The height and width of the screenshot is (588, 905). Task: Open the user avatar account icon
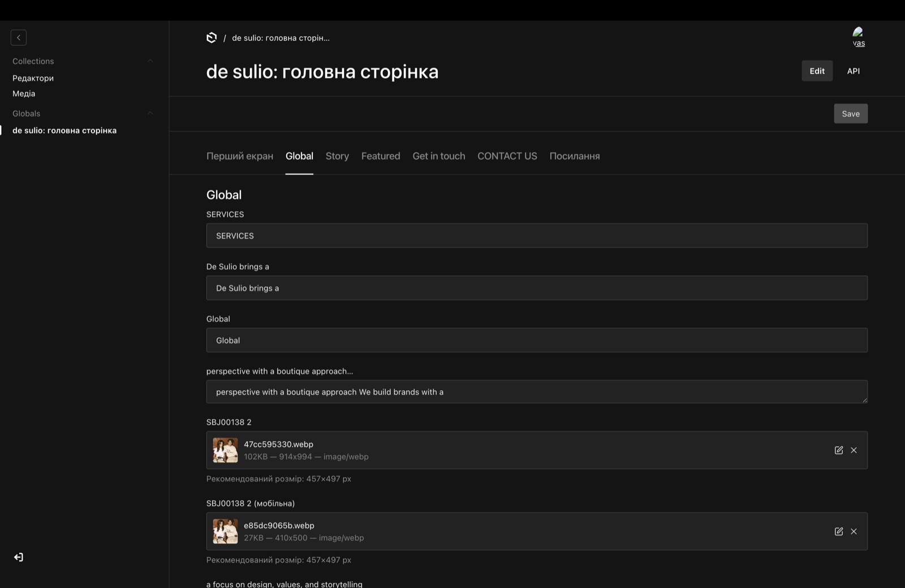pyautogui.click(x=859, y=37)
